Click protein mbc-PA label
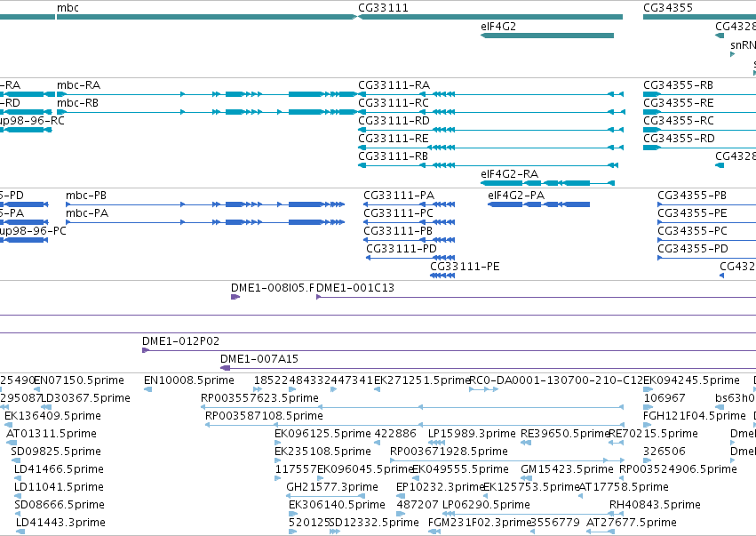Screen dimensions: 756x536 pos(87,213)
